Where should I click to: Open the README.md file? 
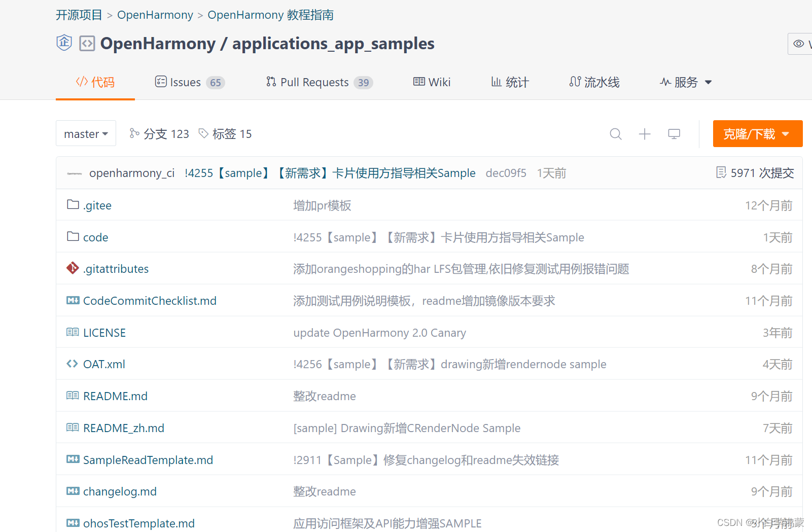point(115,396)
